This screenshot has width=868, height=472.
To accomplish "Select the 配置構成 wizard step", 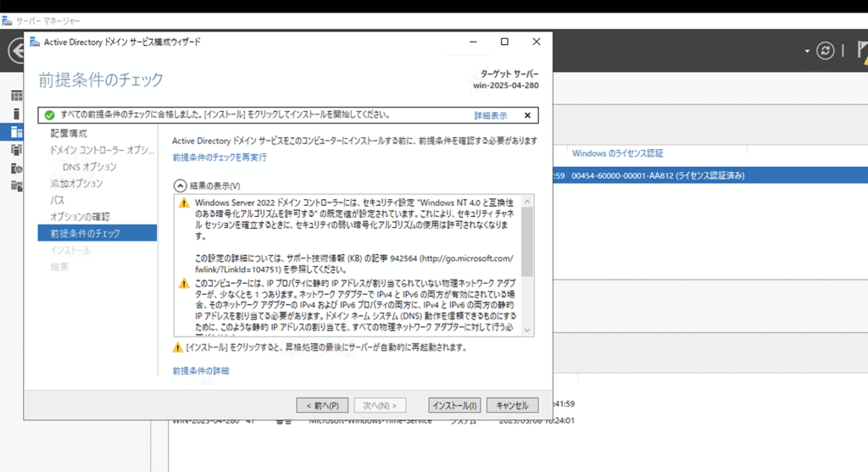I will pyautogui.click(x=69, y=133).
